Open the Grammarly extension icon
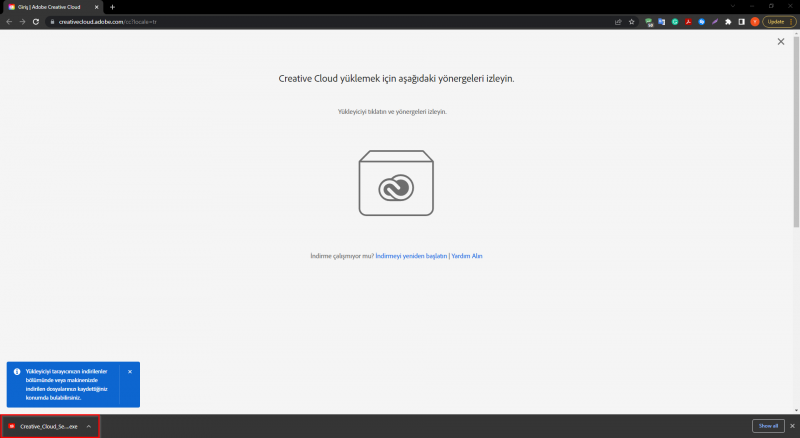Image resolution: width=800 pixels, height=438 pixels. [675, 22]
